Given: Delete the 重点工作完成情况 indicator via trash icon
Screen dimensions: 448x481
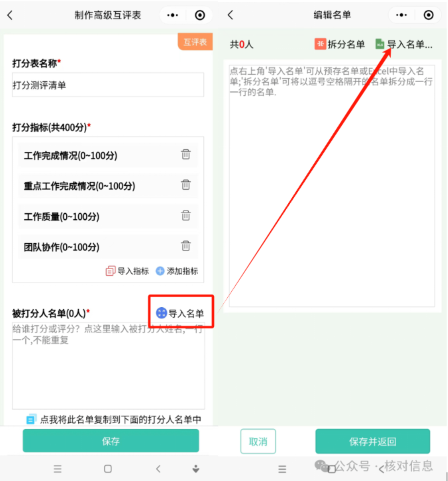Looking at the screenshot, I should 185,185.
